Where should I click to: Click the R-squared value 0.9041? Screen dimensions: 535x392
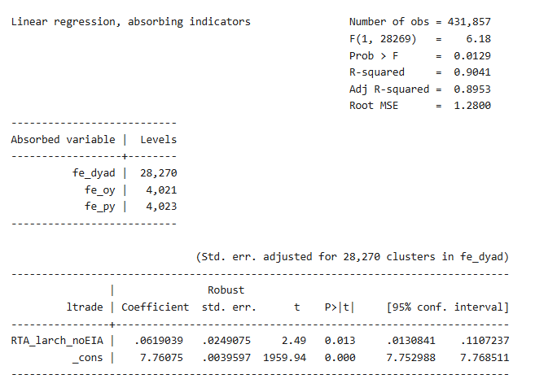472,72
